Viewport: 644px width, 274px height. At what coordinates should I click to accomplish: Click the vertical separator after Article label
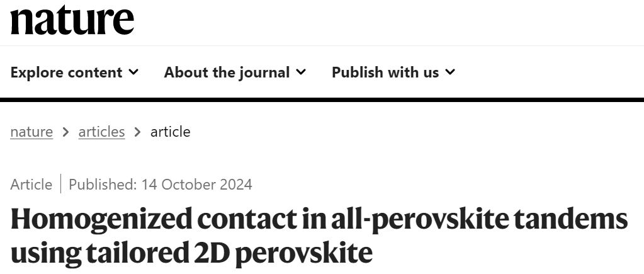[x=60, y=185]
